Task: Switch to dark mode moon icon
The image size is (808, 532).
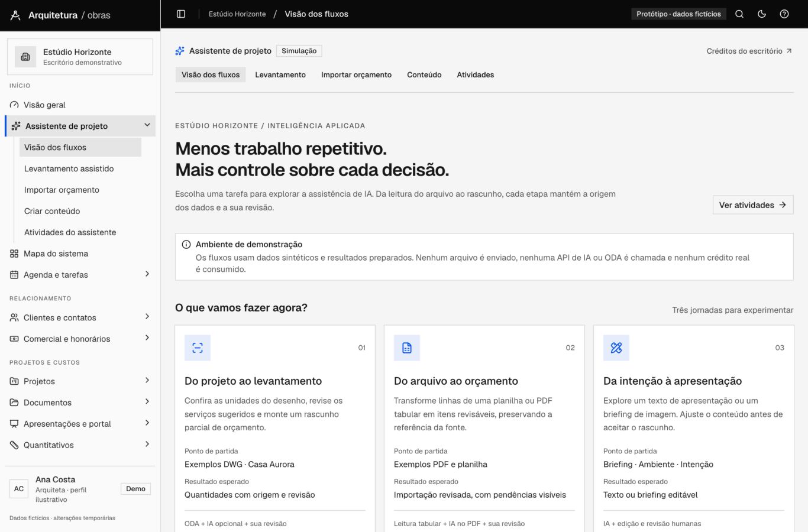Action: tap(762, 14)
